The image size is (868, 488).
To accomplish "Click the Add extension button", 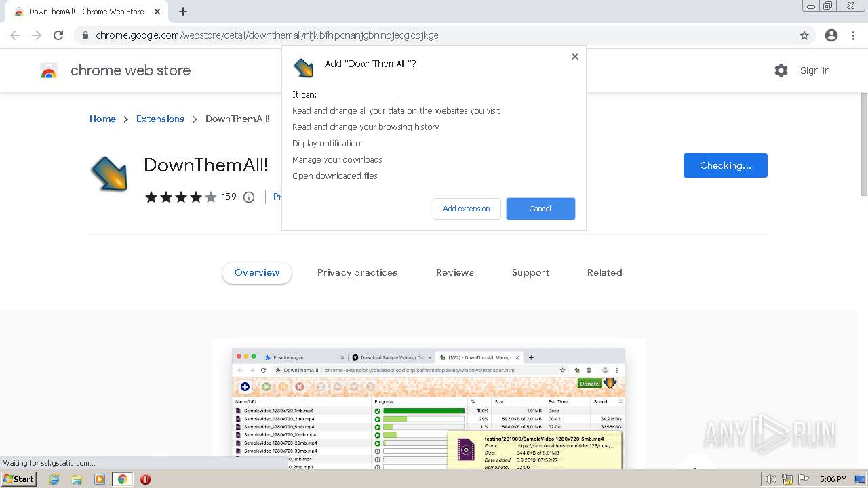I will [467, 209].
